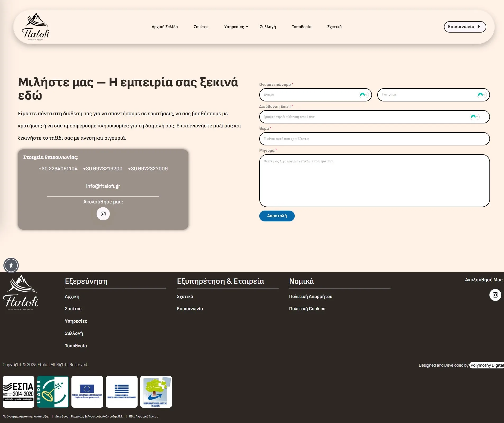504x423 pixels.
Task: Click the ΕΣΠΑ 2014-2020 logo
Action: tap(19, 391)
